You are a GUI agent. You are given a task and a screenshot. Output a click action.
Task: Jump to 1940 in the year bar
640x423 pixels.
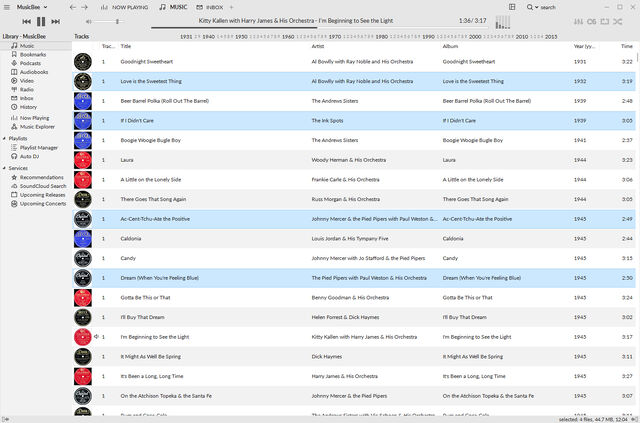[209, 37]
